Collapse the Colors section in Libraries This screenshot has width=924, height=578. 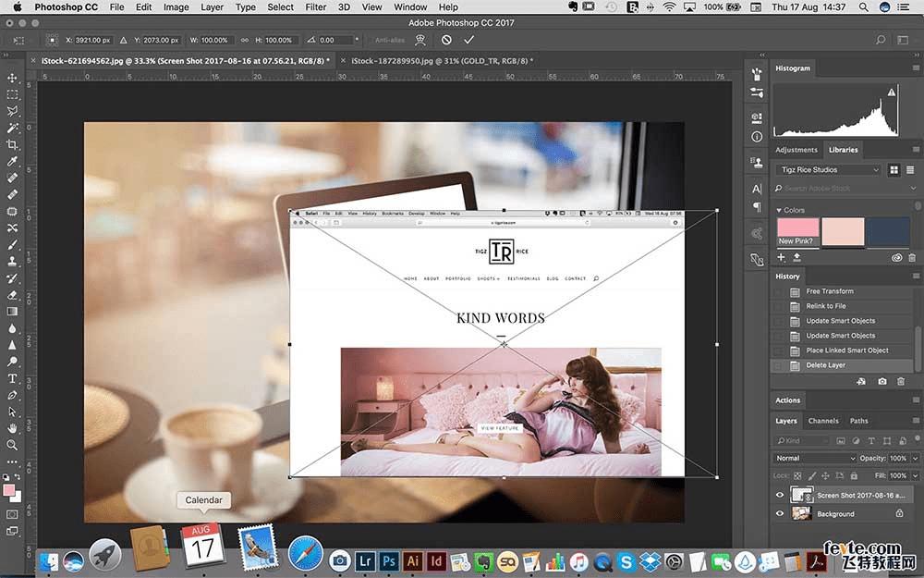click(778, 210)
